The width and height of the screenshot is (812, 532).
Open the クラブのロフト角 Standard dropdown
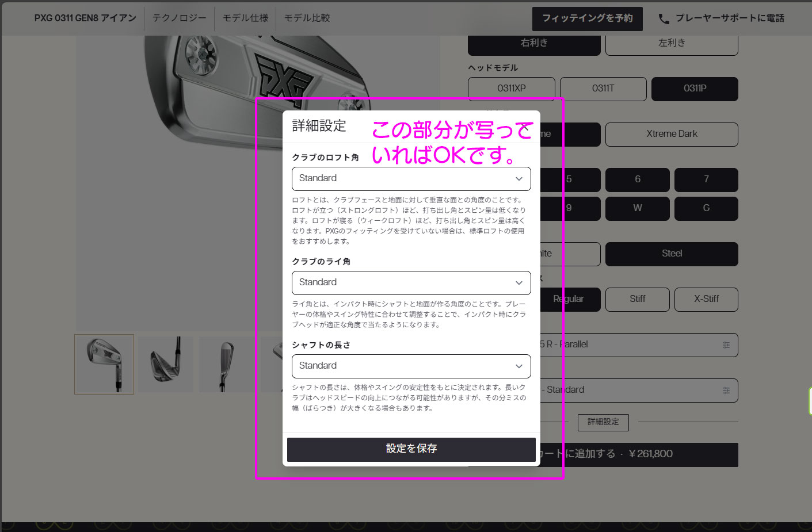tap(411, 179)
